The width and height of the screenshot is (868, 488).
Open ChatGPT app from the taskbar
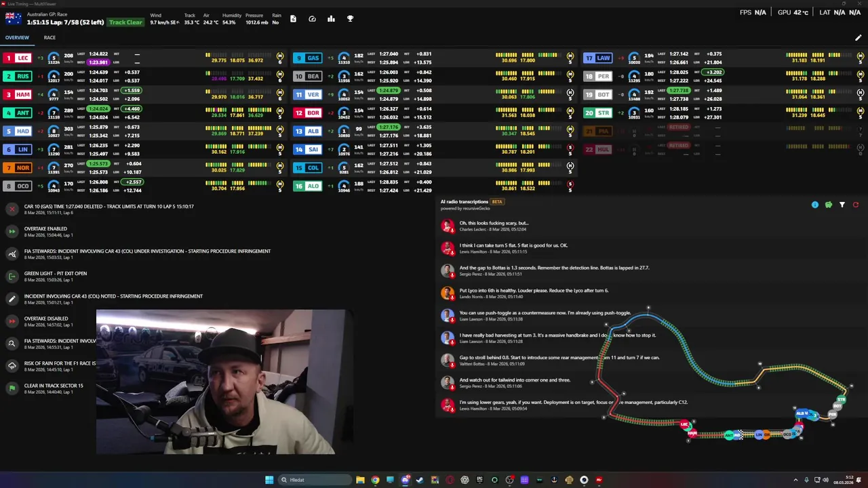(x=465, y=480)
